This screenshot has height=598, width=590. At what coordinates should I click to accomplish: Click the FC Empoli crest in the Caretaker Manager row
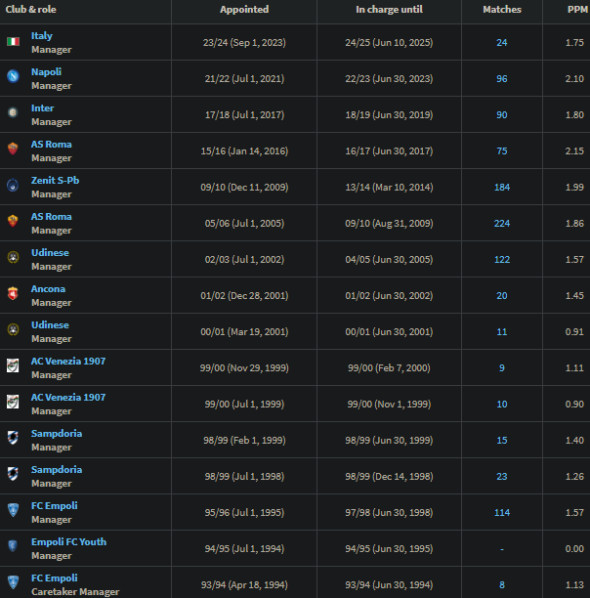(x=13, y=582)
